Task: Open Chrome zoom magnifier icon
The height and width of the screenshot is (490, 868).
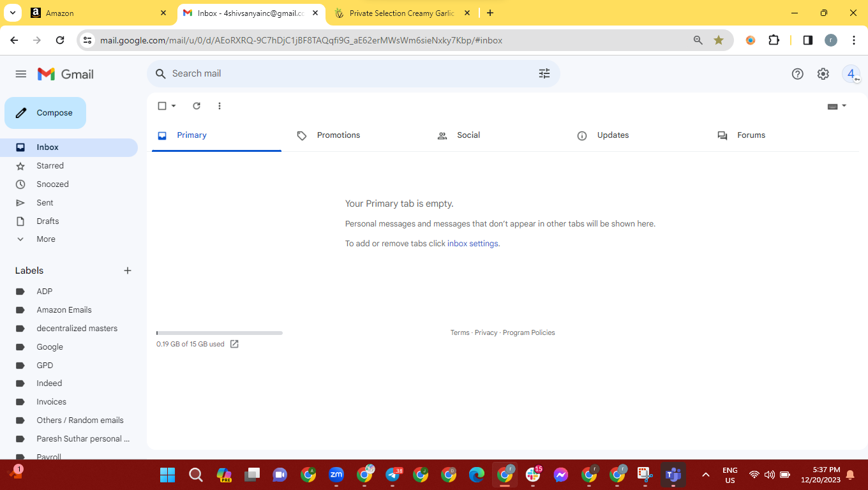Action: tap(698, 40)
